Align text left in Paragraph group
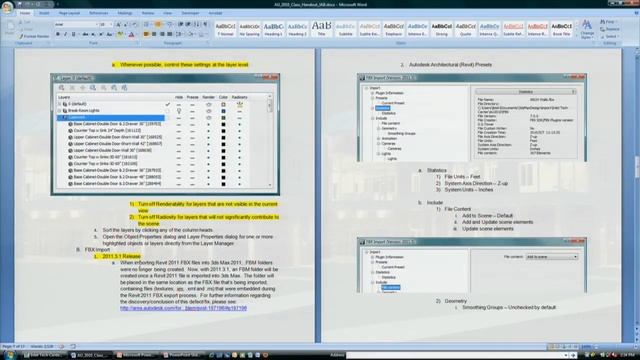Viewport: 640px width, 360px height. [x=146, y=34]
